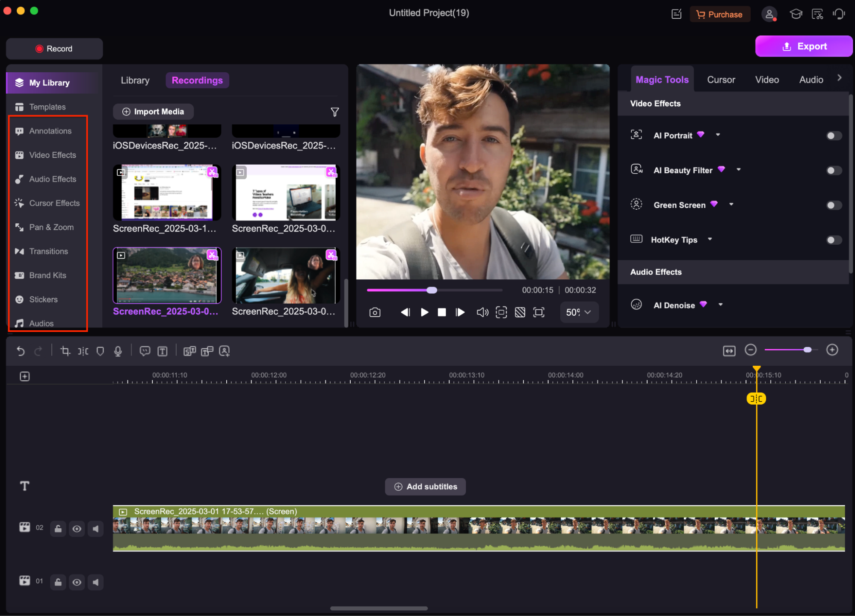Viewport: 855px width, 616px height.
Task: Click the split clip icon
Action: pos(83,351)
